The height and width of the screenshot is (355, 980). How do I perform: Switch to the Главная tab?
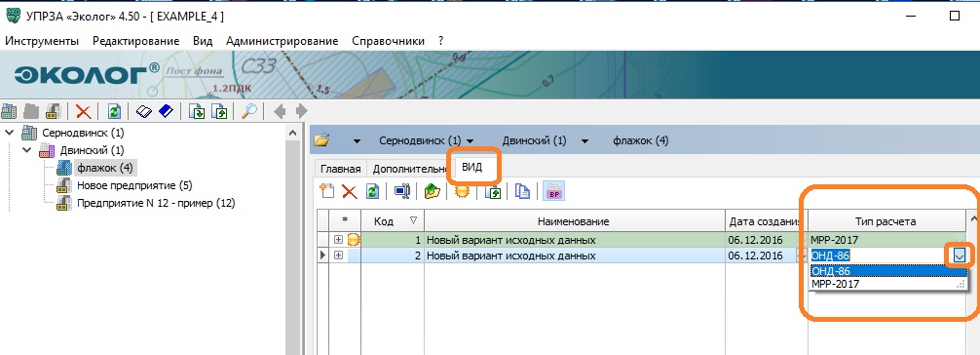341,169
